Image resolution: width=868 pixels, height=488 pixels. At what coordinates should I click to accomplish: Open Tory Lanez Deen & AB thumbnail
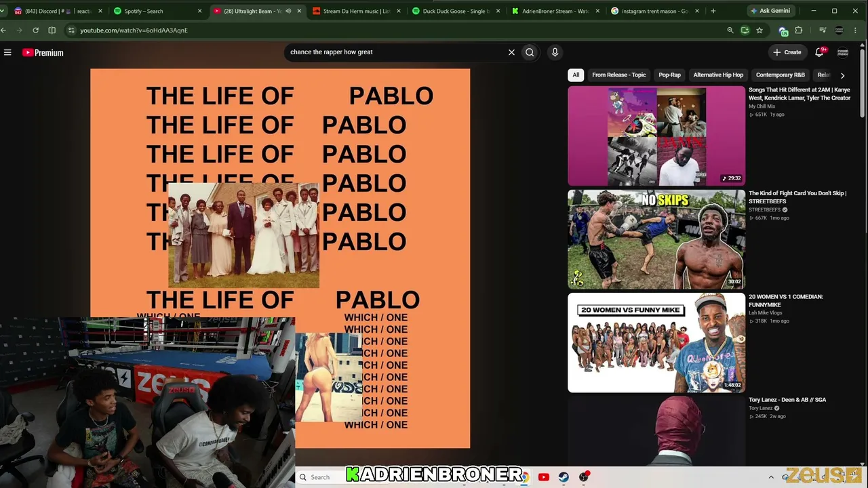(656, 431)
